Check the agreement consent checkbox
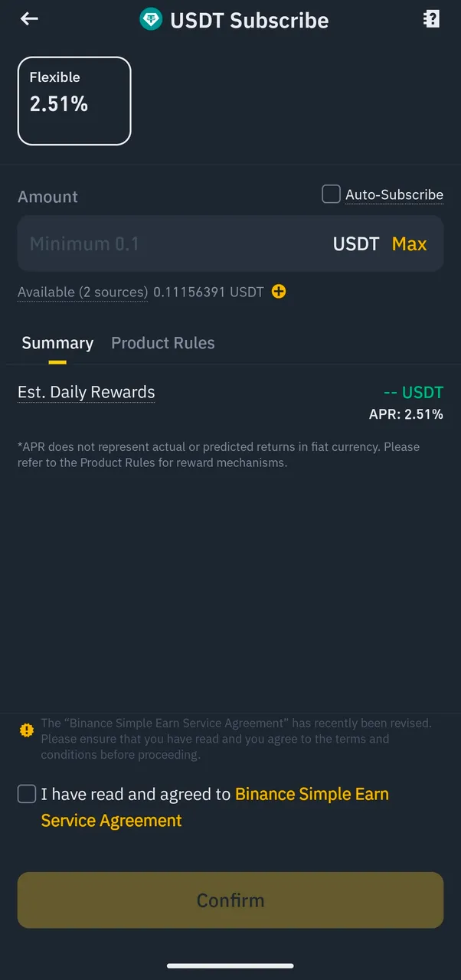Image resolution: width=461 pixels, height=980 pixels. point(27,795)
